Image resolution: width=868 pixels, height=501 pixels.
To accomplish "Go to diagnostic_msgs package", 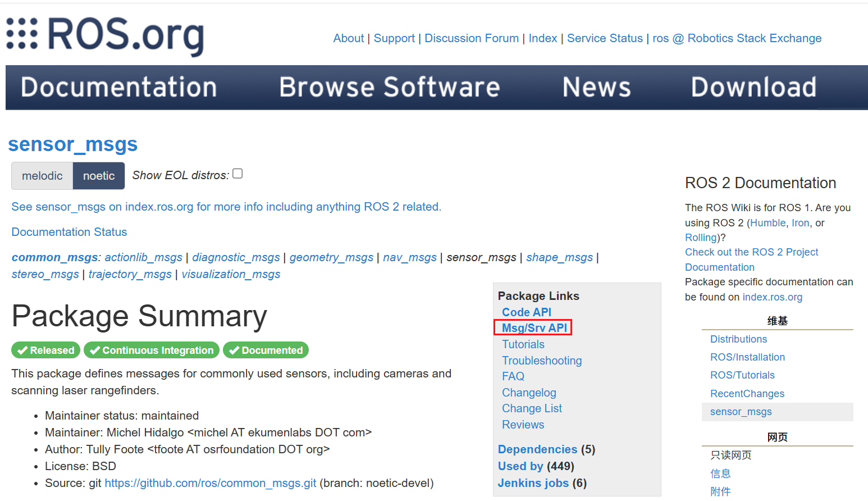I will click(236, 257).
